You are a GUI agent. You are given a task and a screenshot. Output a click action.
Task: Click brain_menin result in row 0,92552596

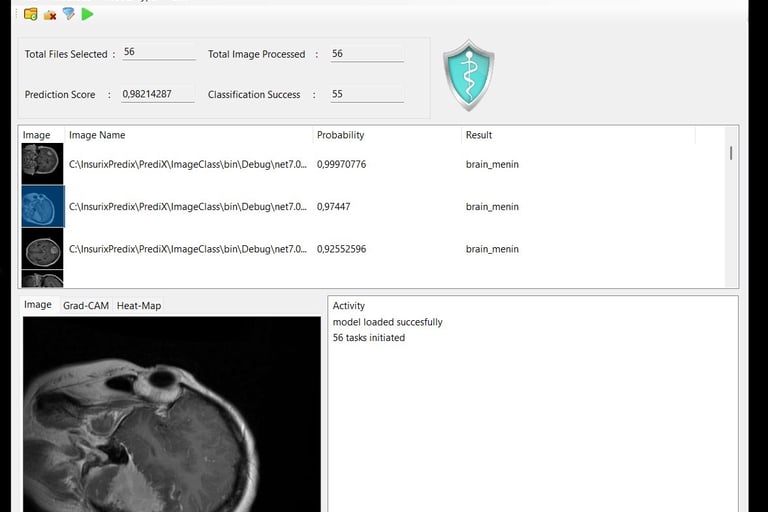pyautogui.click(x=492, y=249)
